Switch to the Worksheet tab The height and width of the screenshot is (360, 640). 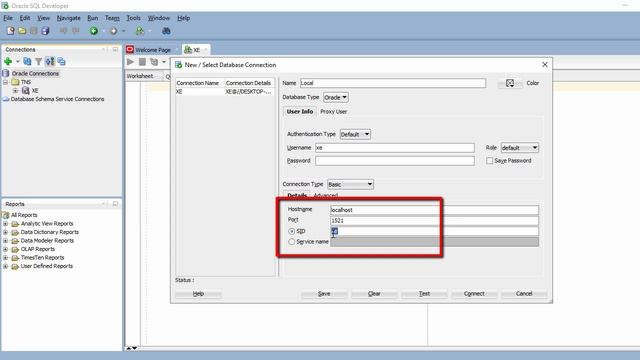140,76
